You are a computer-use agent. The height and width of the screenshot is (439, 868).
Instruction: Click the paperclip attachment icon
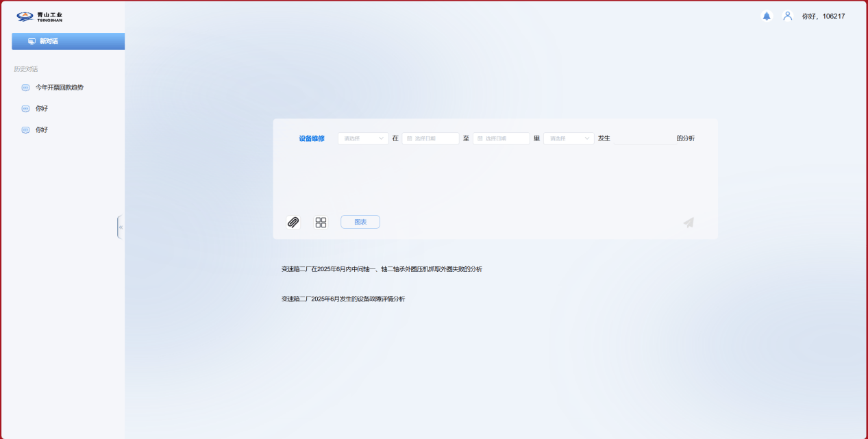[293, 222]
